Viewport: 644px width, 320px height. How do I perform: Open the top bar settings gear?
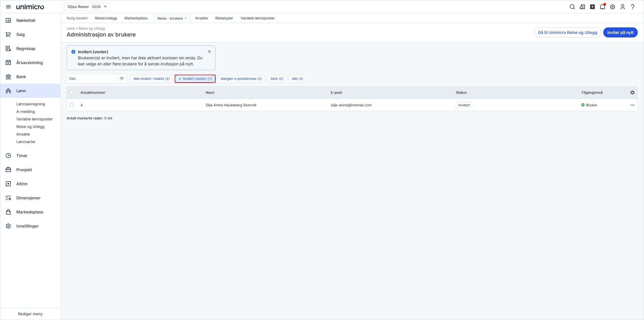click(x=613, y=7)
